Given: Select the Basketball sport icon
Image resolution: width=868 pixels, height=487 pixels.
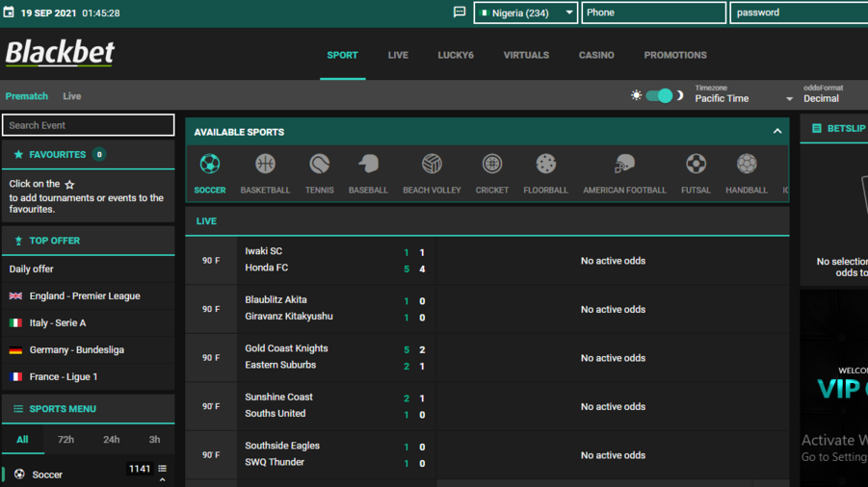Looking at the screenshot, I should 265,165.
